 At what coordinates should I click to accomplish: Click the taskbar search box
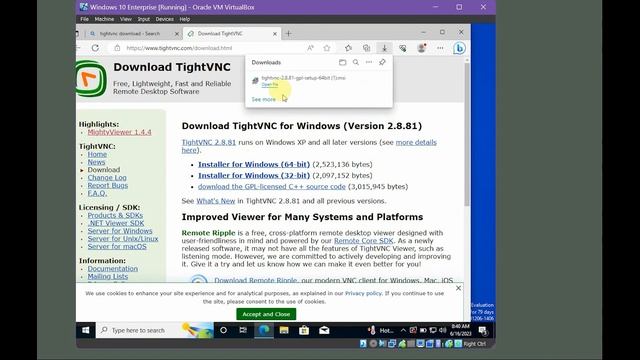pyautogui.click(x=155, y=330)
